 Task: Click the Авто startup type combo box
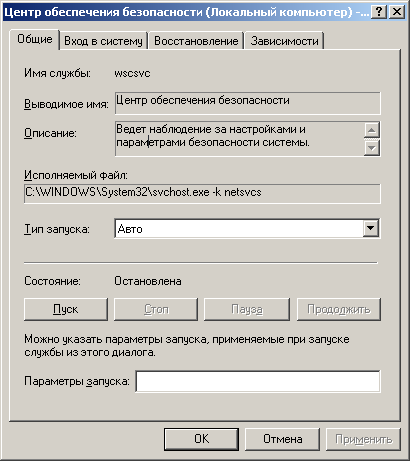[x=247, y=229]
